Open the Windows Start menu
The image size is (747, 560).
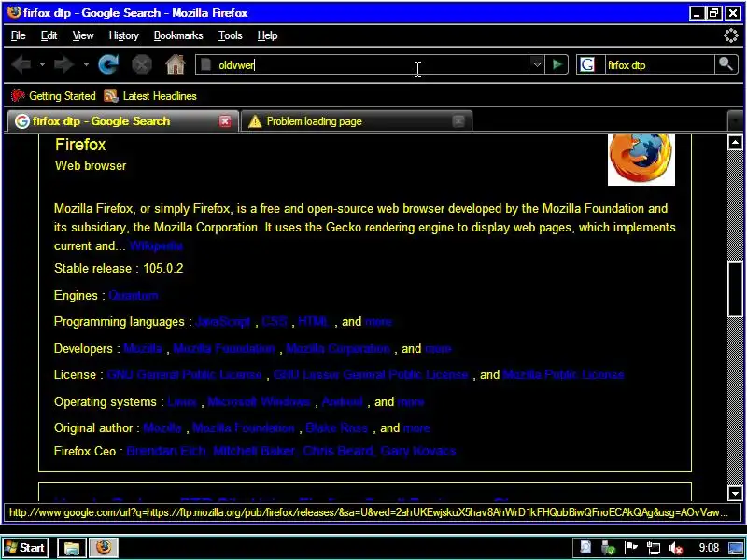click(25, 548)
